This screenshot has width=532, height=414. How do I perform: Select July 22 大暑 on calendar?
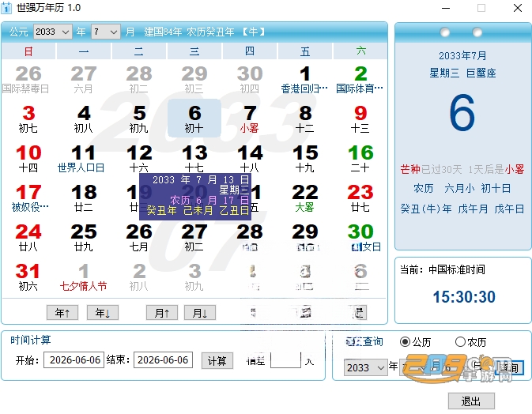tap(305, 198)
